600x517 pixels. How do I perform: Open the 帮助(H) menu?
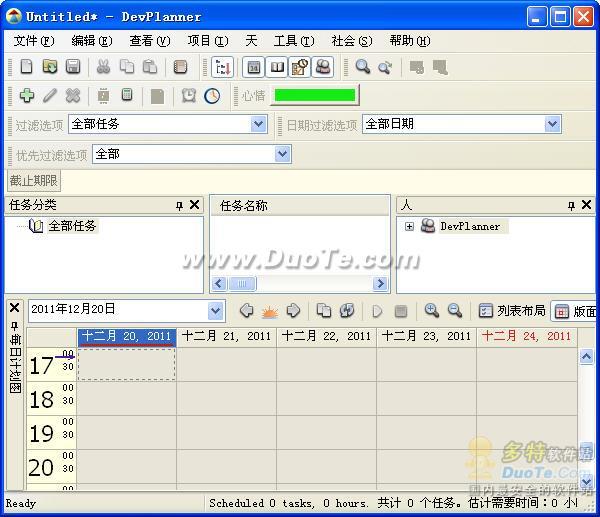(x=410, y=41)
